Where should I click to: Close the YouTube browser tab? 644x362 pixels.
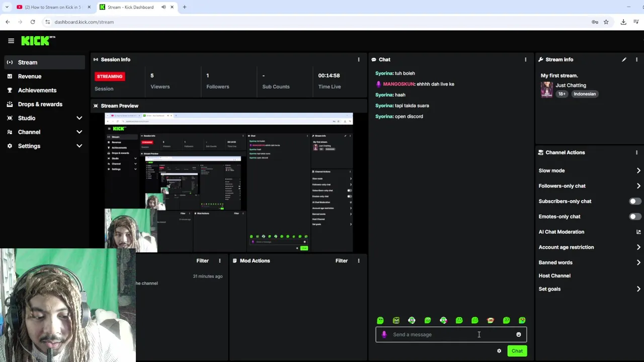[x=89, y=7]
